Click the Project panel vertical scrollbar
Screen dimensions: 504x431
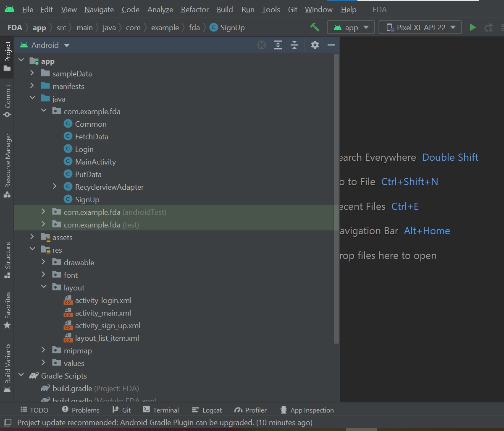point(336,199)
